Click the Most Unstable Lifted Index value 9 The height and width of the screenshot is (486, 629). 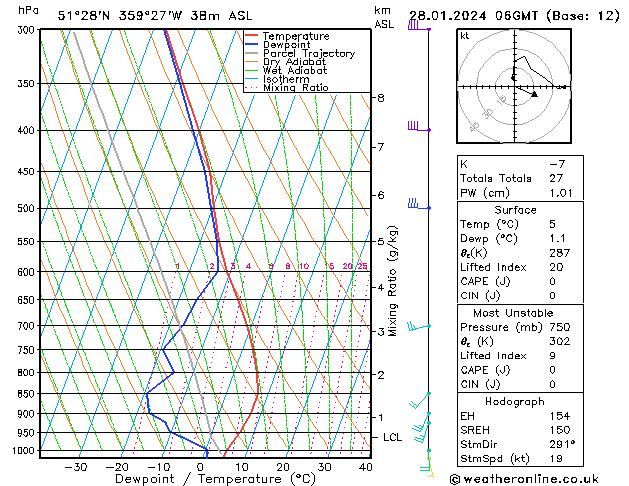(553, 356)
